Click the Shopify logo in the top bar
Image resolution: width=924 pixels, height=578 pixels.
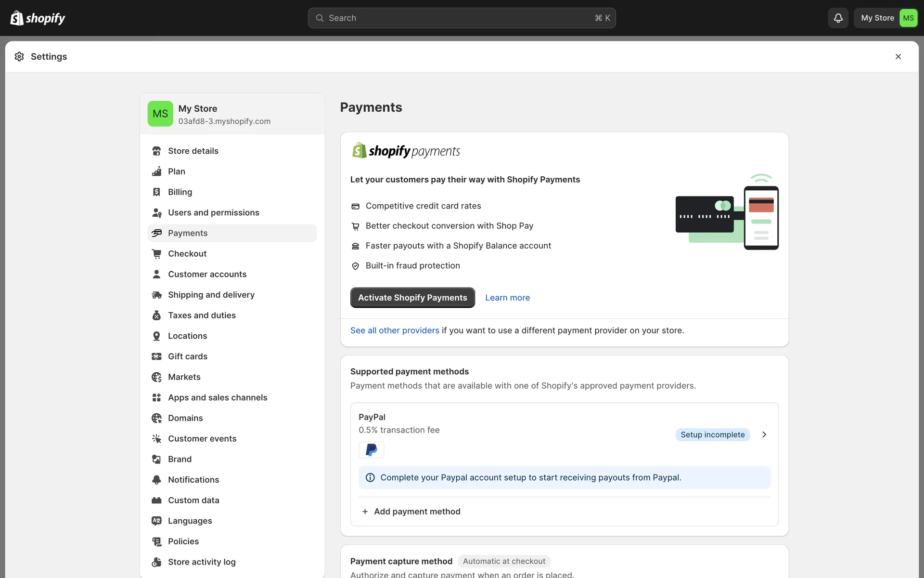(x=38, y=18)
